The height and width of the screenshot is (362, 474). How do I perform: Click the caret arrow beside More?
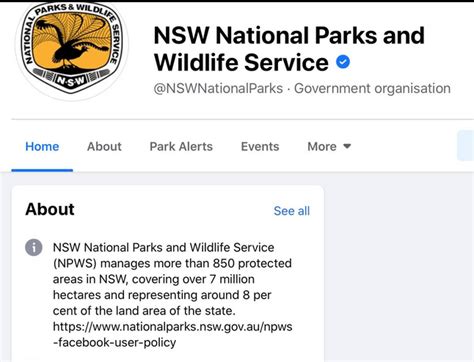347,146
